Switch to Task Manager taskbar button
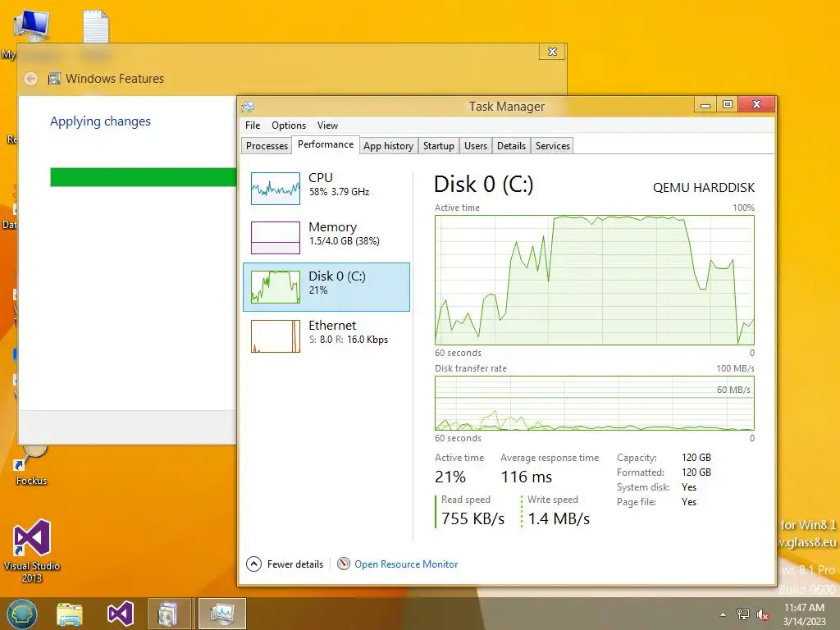Viewport: 840px width, 630px height. 221,614
